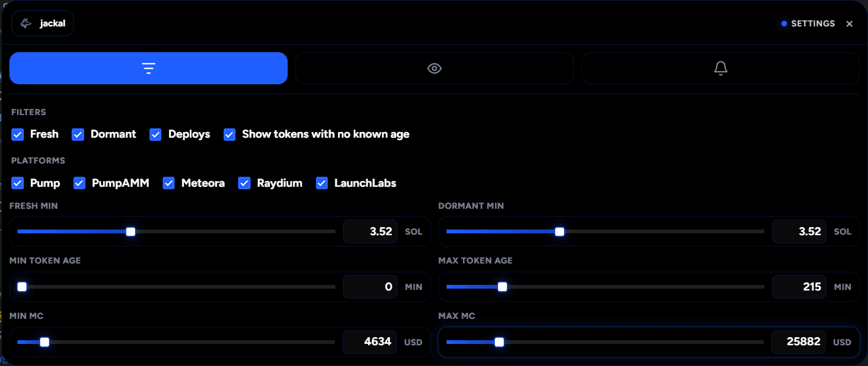Close the settings panel with X
Viewport: 868px width, 366px height.
pyautogui.click(x=849, y=24)
